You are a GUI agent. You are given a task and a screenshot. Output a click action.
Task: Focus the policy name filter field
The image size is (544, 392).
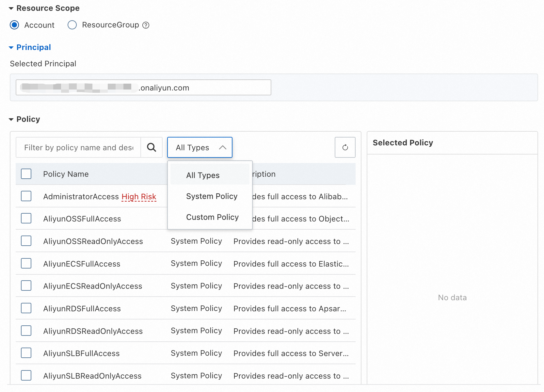pos(78,147)
